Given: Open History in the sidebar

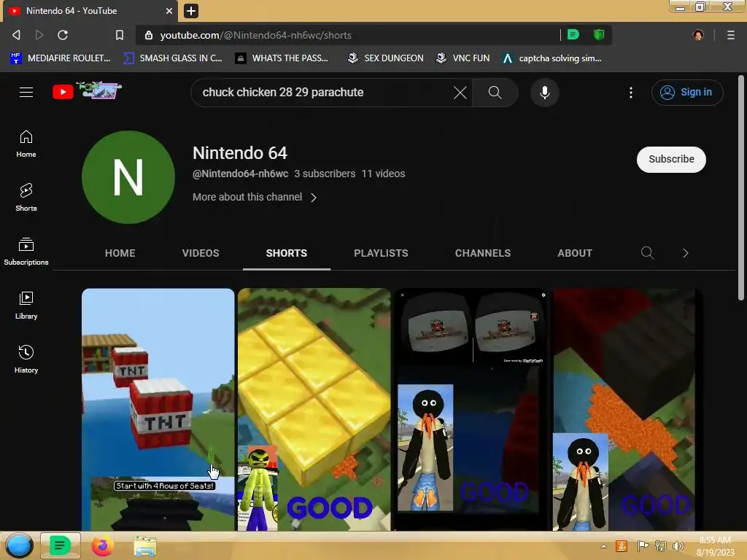Looking at the screenshot, I should (x=26, y=359).
